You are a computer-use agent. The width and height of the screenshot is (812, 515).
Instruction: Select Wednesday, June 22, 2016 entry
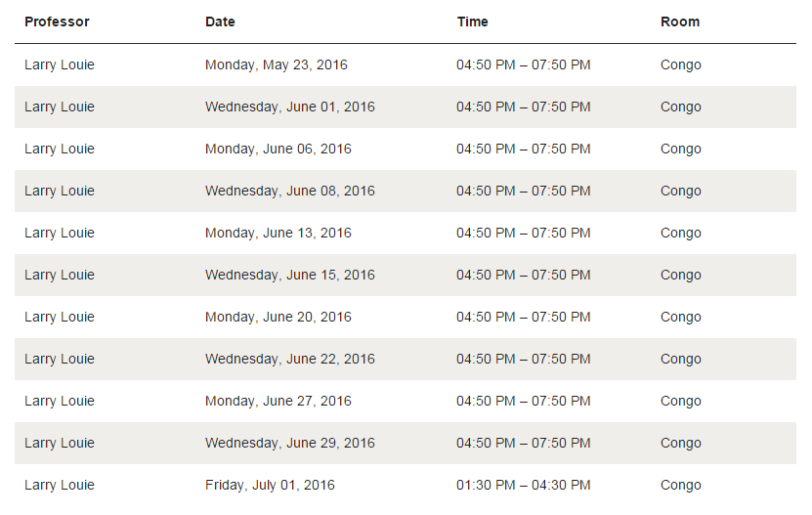(290, 359)
